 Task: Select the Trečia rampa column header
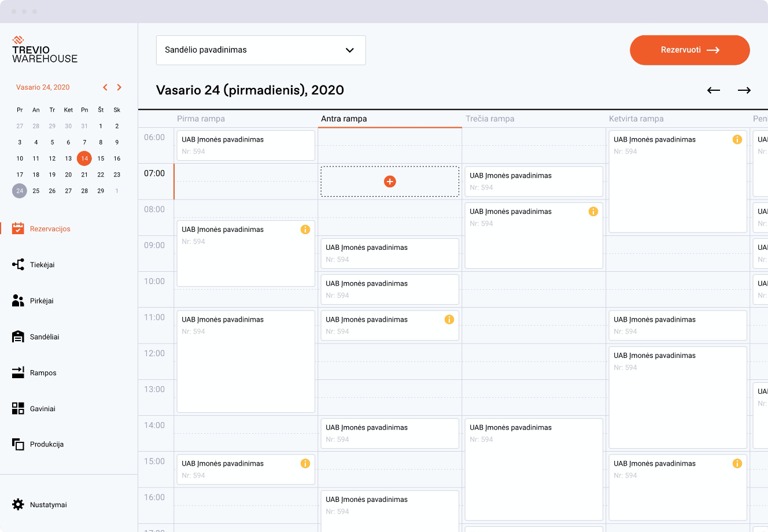[490, 119]
